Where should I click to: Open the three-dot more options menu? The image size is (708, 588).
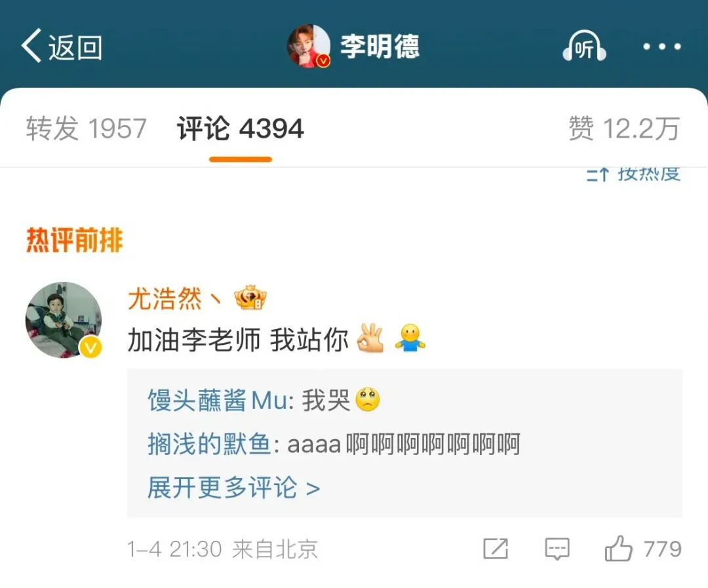pos(662,47)
